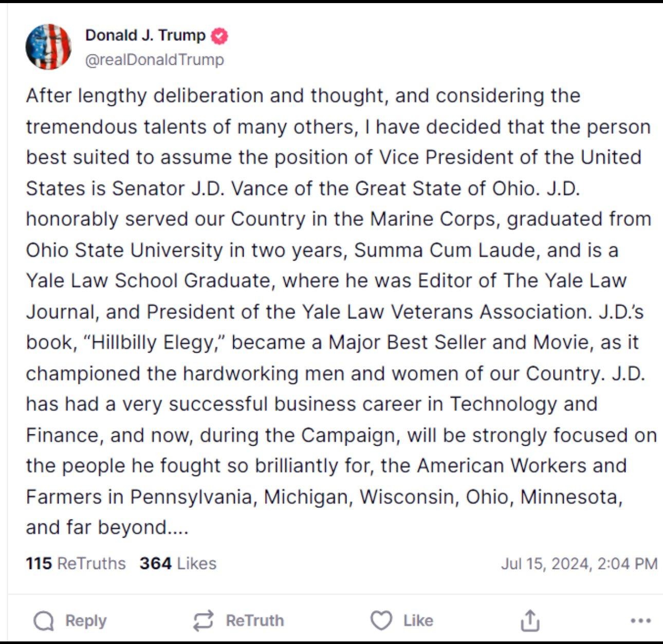
Task: Click the Reply speech bubble icon
Action: 44,621
